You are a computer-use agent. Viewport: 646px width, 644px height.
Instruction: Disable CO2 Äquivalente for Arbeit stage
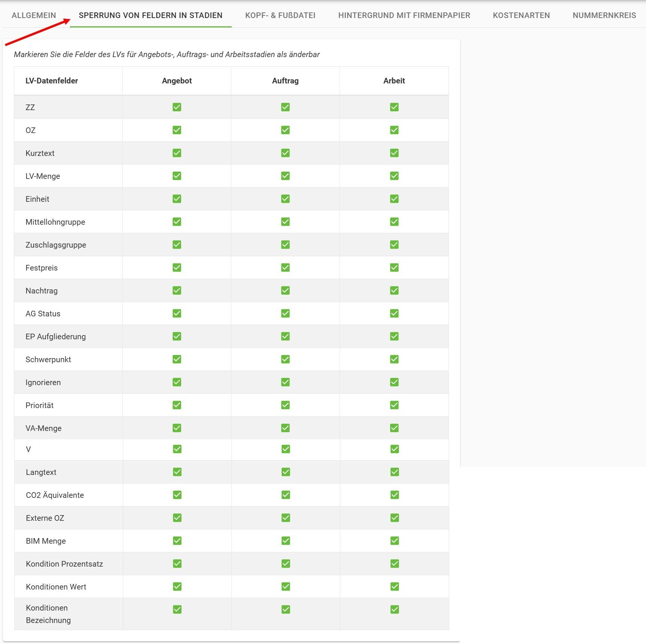395,495
